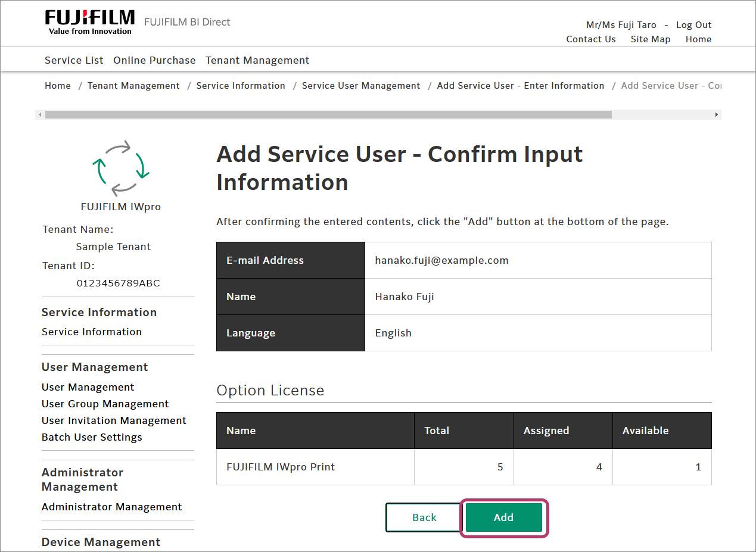Open Administrator Management sidebar link
This screenshot has height=552, width=756.
click(x=111, y=507)
